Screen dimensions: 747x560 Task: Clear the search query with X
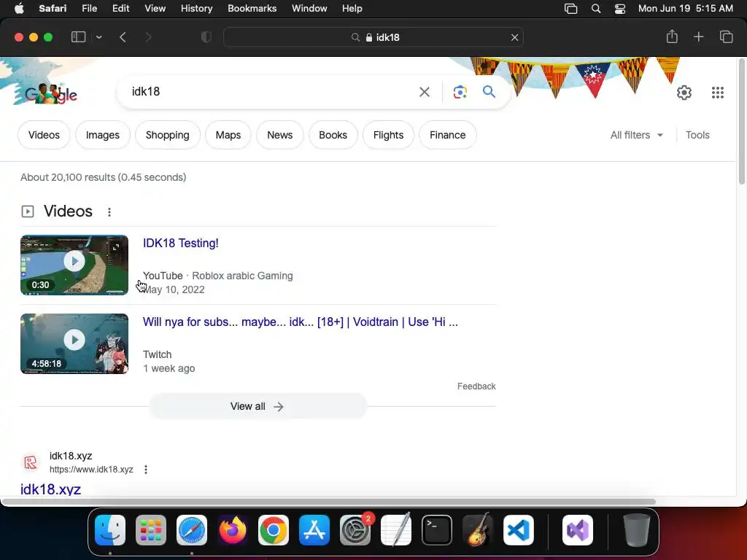click(x=424, y=92)
